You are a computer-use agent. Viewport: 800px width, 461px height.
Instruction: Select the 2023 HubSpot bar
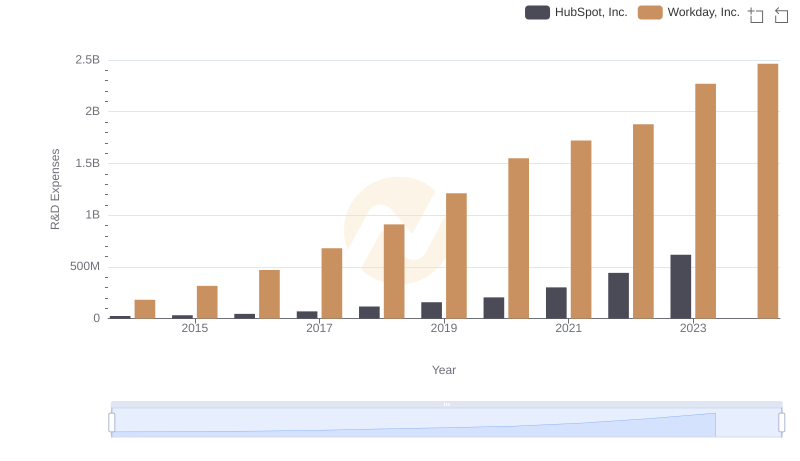point(681,287)
